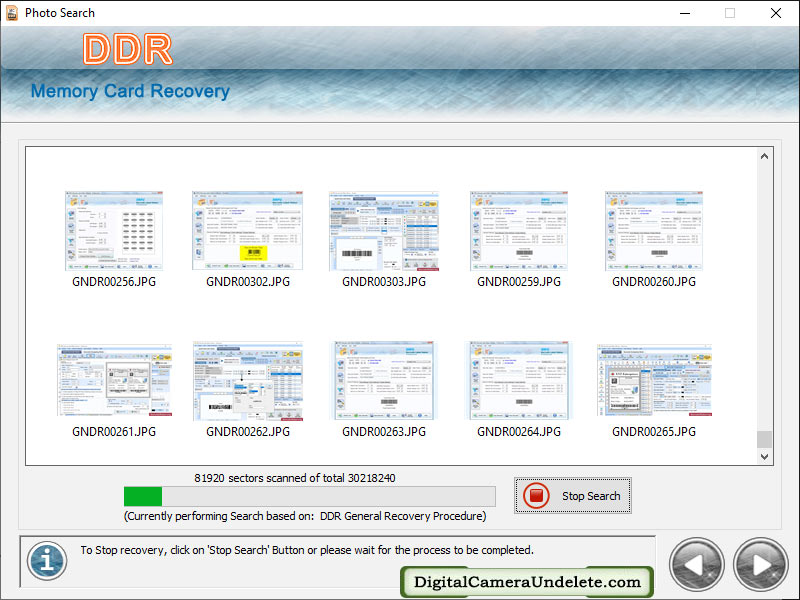The height and width of the screenshot is (600, 800).
Task: Select thumbnail GNDR00259.JPG
Action: (519, 231)
